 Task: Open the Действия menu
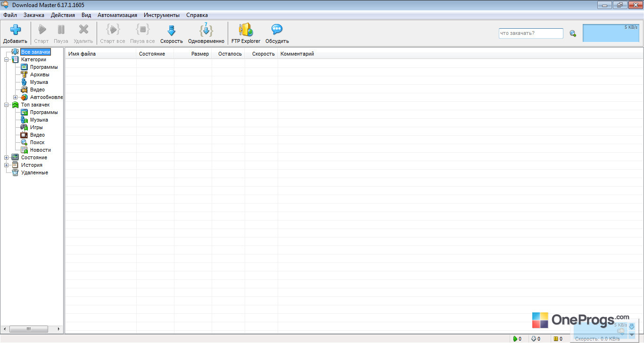63,15
